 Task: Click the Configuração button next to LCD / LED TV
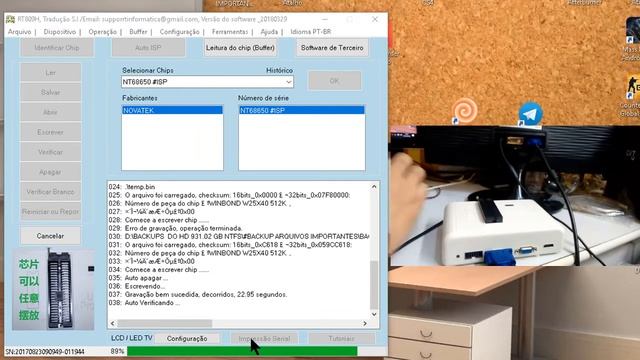point(187,338)
